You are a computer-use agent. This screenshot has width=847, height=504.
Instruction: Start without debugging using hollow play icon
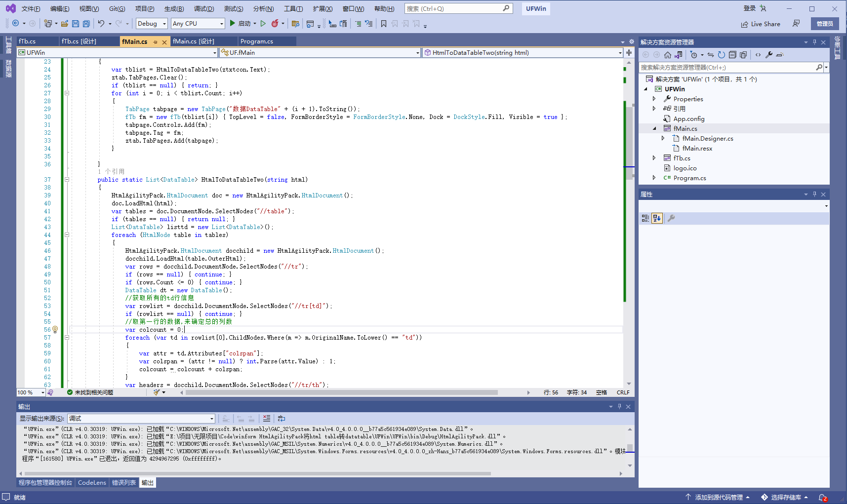pos(263,23)
